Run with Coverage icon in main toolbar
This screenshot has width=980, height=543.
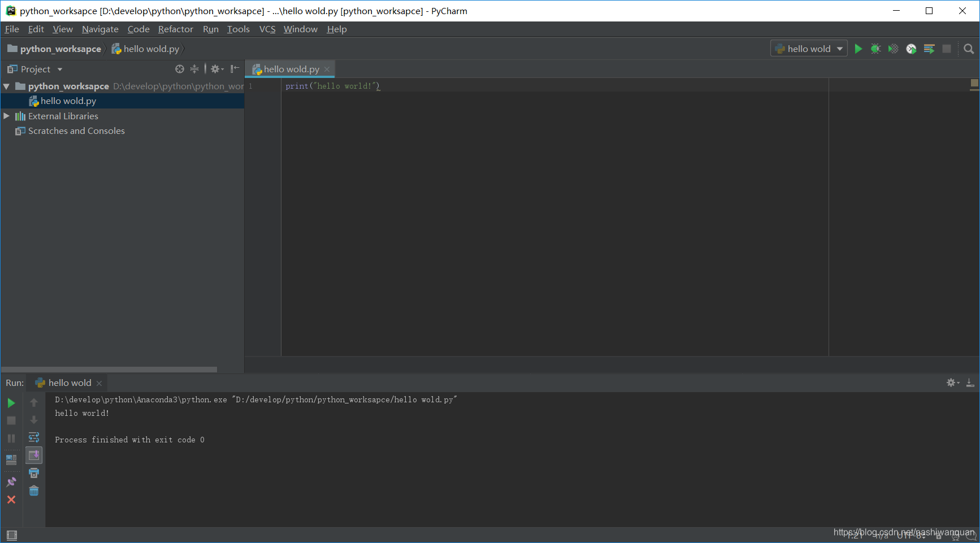893,49
